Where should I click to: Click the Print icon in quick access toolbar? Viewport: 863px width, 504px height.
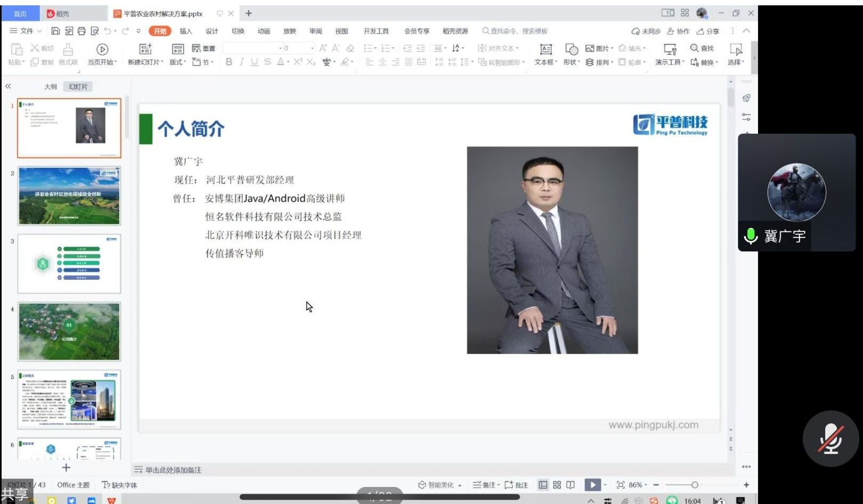pos(82,31)
